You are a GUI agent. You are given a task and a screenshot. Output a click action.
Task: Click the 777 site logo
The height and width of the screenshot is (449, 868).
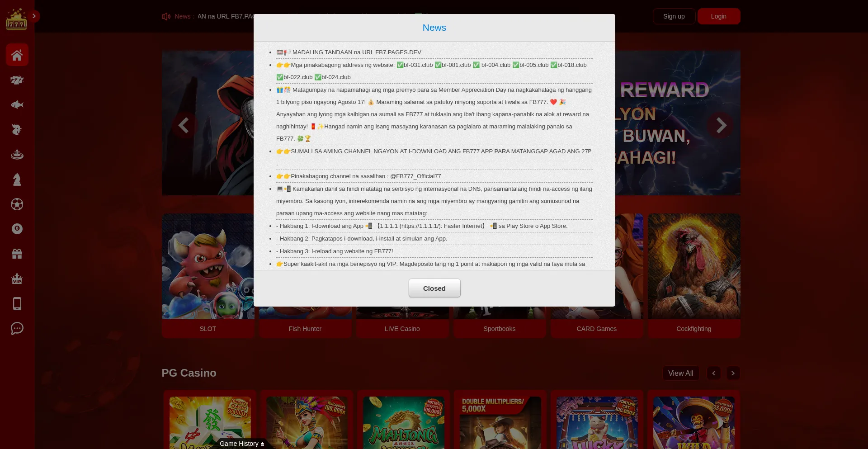click(17, 19)
